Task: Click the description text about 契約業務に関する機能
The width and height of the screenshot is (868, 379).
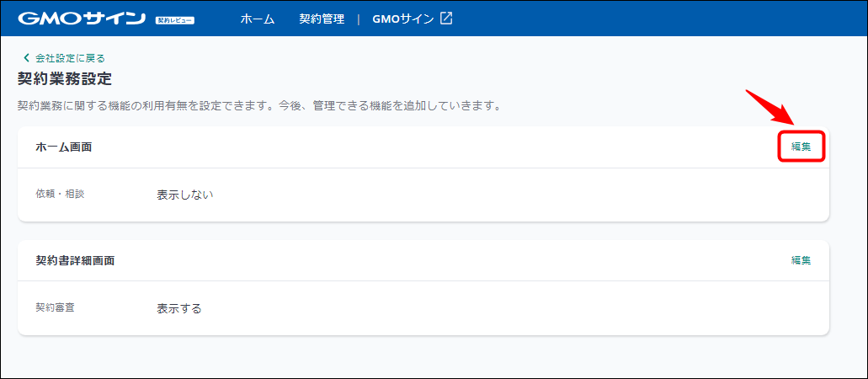Action: tap(259, 105)
